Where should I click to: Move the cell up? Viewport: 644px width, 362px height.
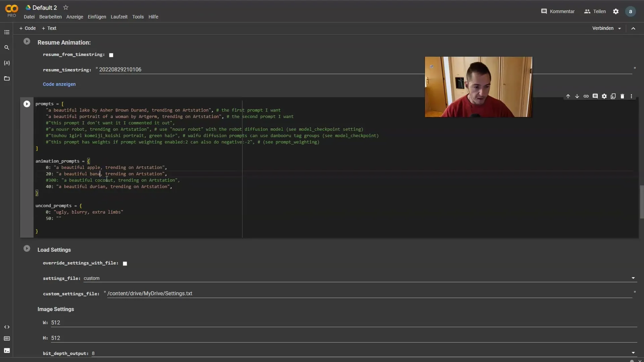point(568,96)
